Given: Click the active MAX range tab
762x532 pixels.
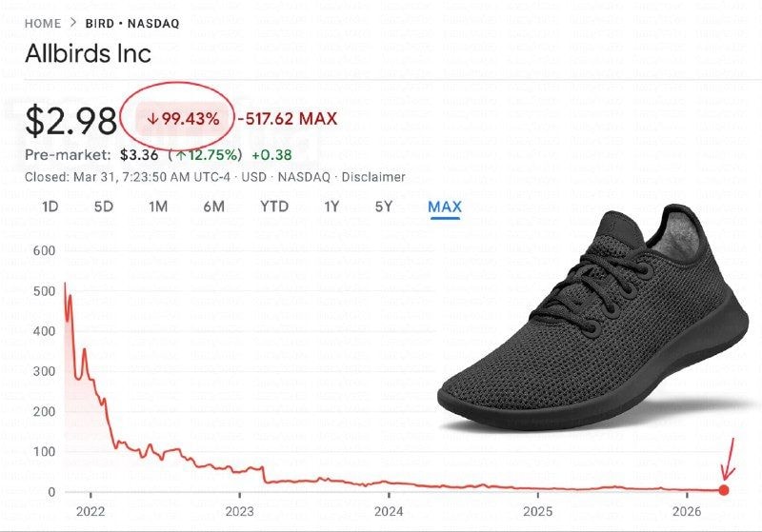Looking at the screenshot, I should coord(444,207).
